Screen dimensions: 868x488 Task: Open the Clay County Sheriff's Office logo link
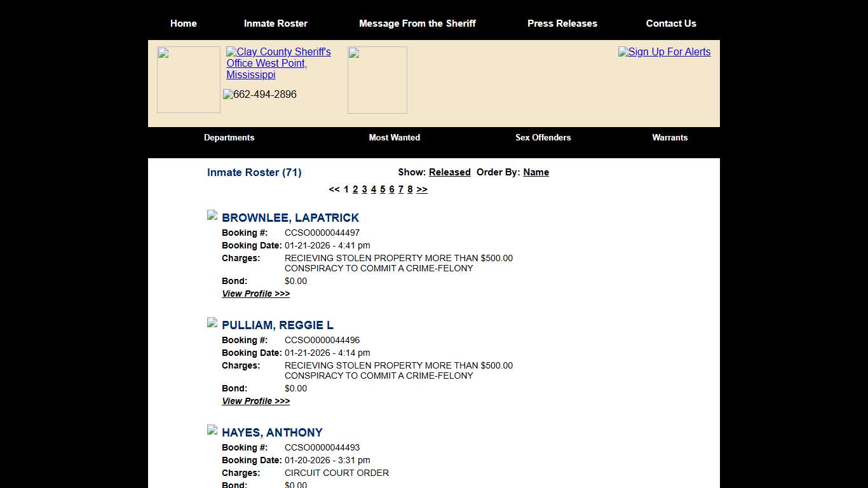point(278,63)
